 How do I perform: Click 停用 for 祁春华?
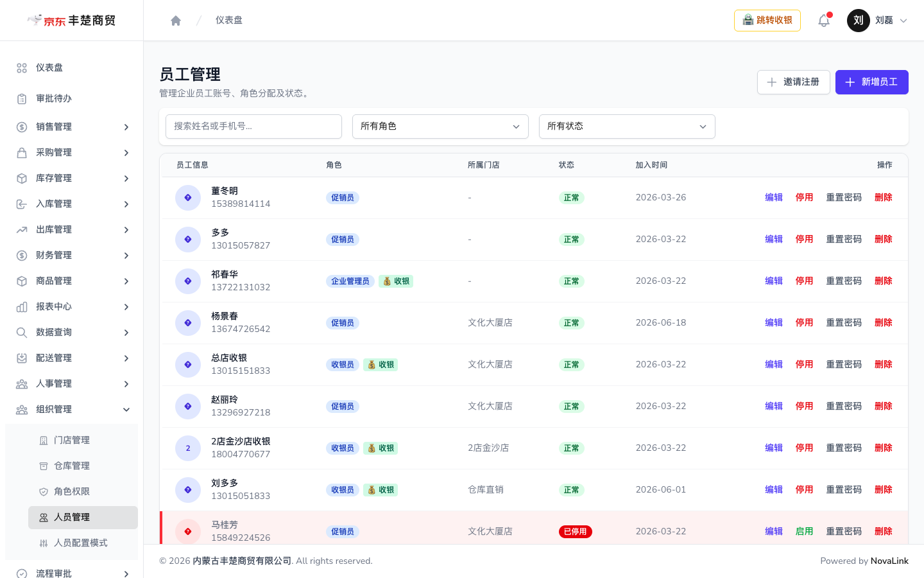805,281
